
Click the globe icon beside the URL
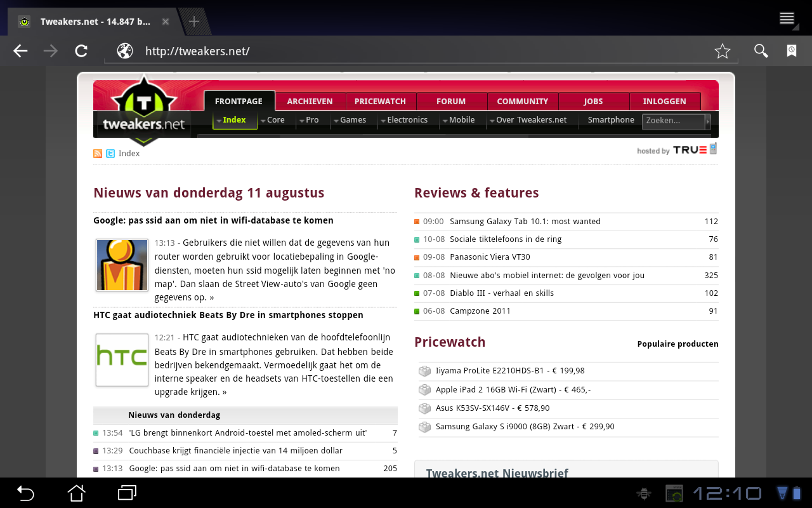tap(125, 51)
